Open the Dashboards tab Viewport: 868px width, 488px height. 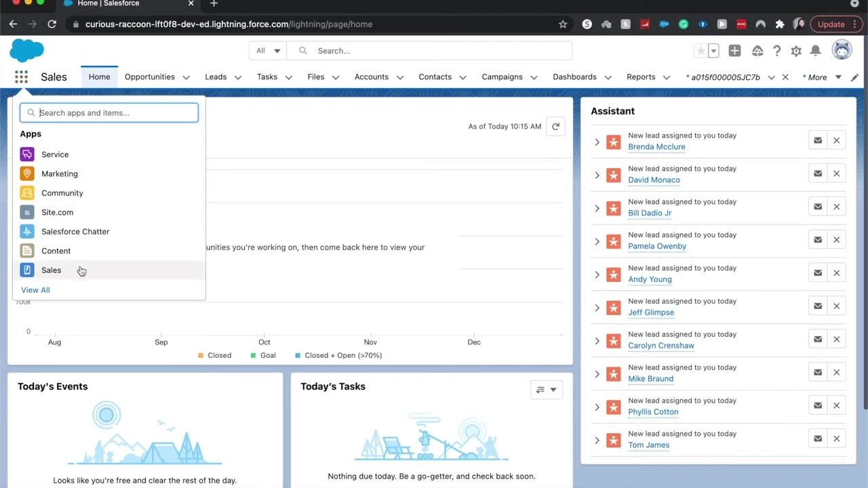(575, 77)
